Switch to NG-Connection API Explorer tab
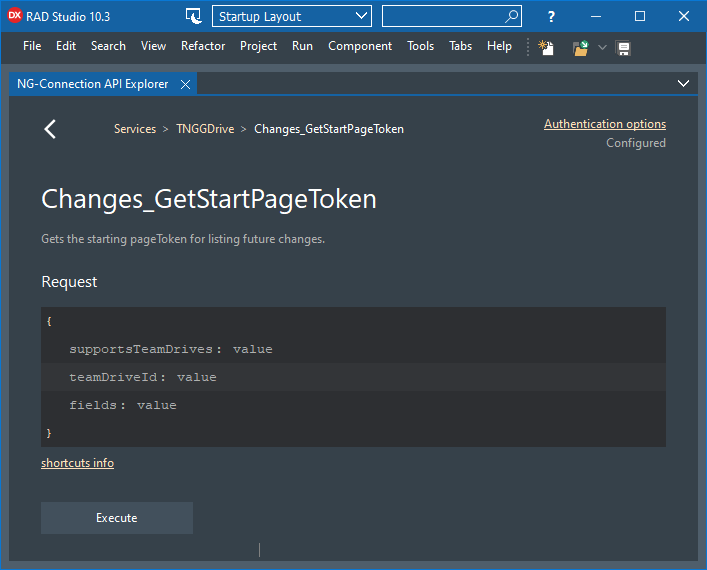Viewport: 707px width, 570px height. click(93, 84)
